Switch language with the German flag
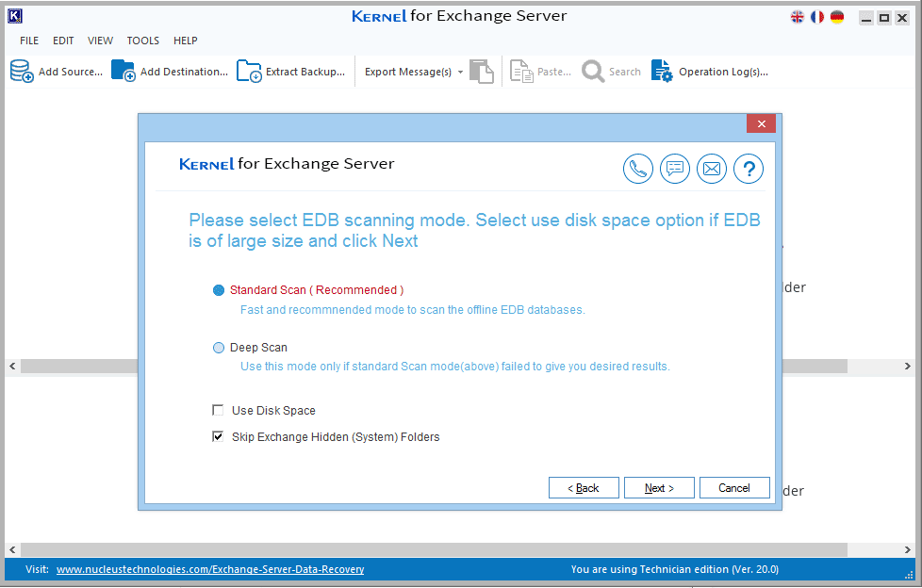 pyautogui.click(x=837, y=17)
